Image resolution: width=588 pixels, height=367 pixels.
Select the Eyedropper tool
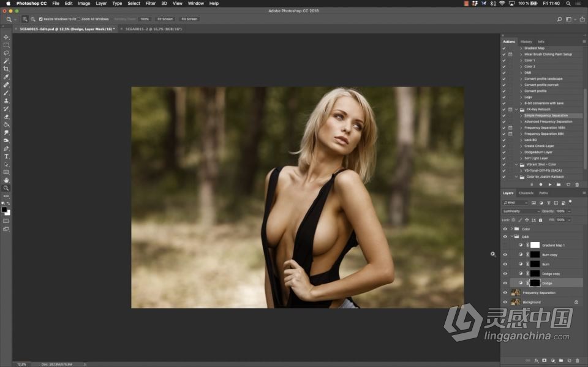[x=6, y=77]
